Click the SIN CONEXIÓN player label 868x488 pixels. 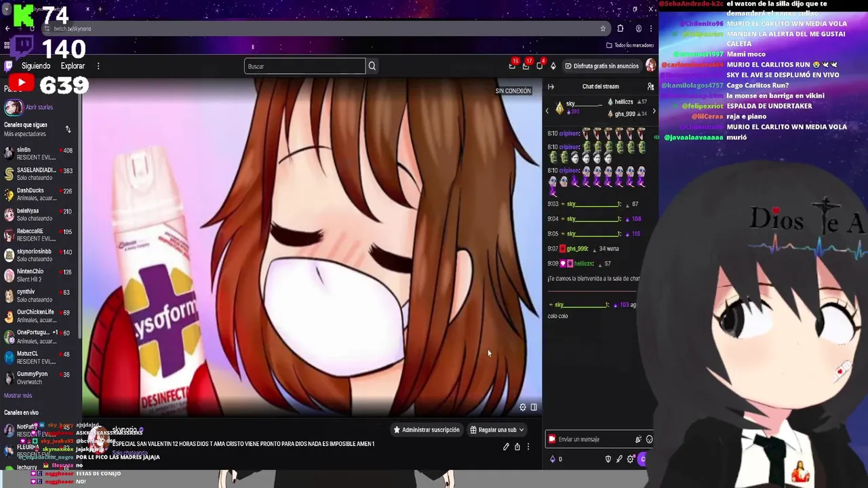513,91
